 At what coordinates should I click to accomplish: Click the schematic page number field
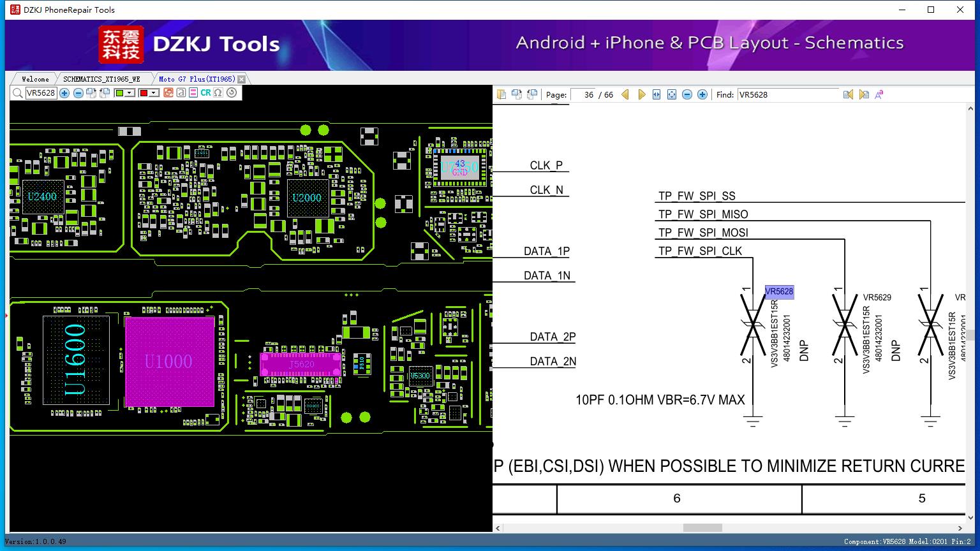point(583,94)
